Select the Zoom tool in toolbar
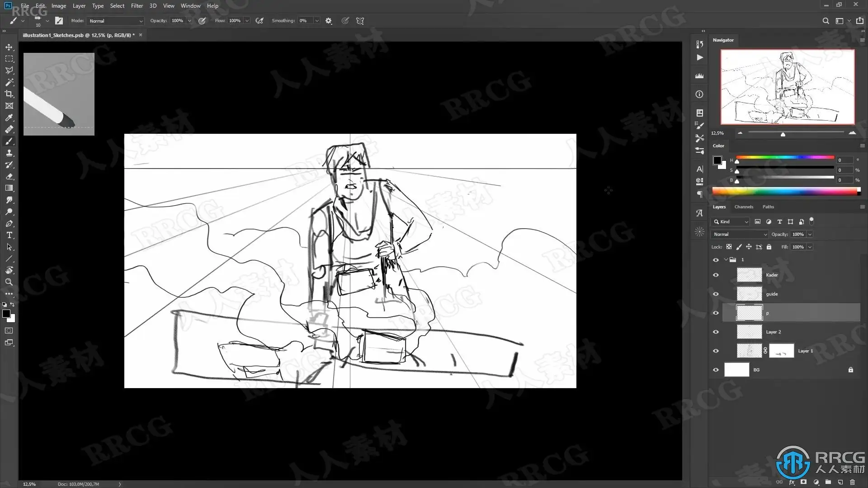Viewport: 868px width, 488px height. (9, 282)
